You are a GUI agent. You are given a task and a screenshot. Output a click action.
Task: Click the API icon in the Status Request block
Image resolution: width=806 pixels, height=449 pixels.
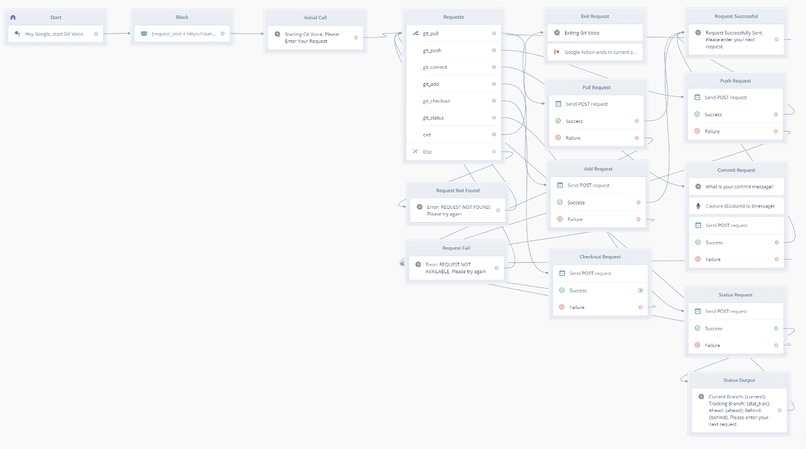coord(698,311)
